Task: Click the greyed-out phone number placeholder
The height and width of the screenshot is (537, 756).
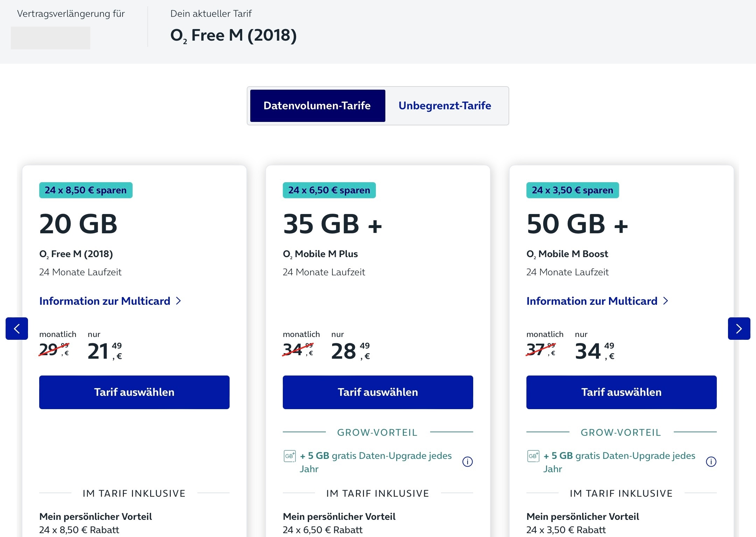Action: [x=50, y=38]
